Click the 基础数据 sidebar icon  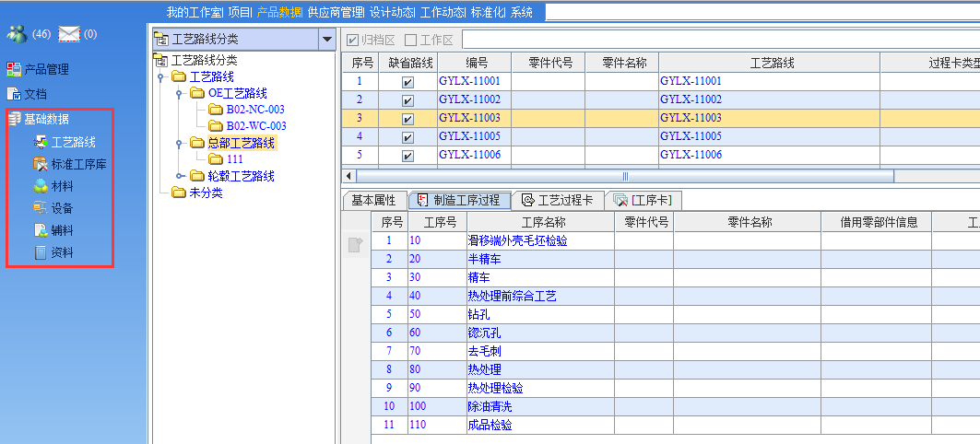pyautogui.click(x=14, y=119)
